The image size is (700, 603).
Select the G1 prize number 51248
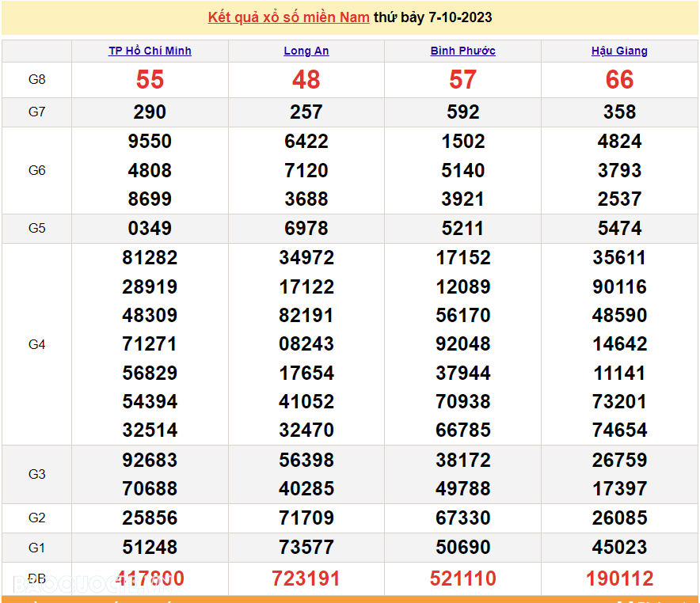point(150,547)
